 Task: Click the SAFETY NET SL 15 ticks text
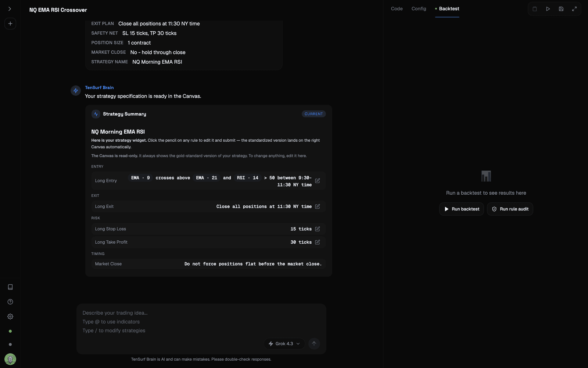pos(150,33)
